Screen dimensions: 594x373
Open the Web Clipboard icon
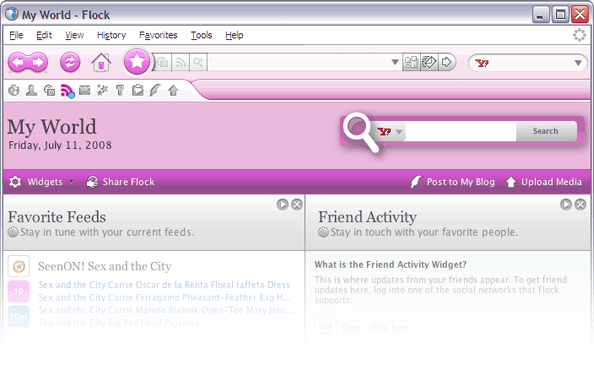[138, 91]
